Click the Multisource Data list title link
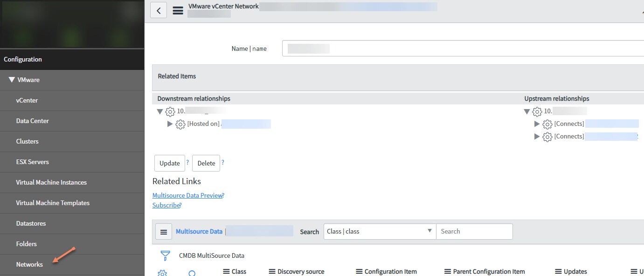Viewport: 644px width, 276px height. (199, 231)
